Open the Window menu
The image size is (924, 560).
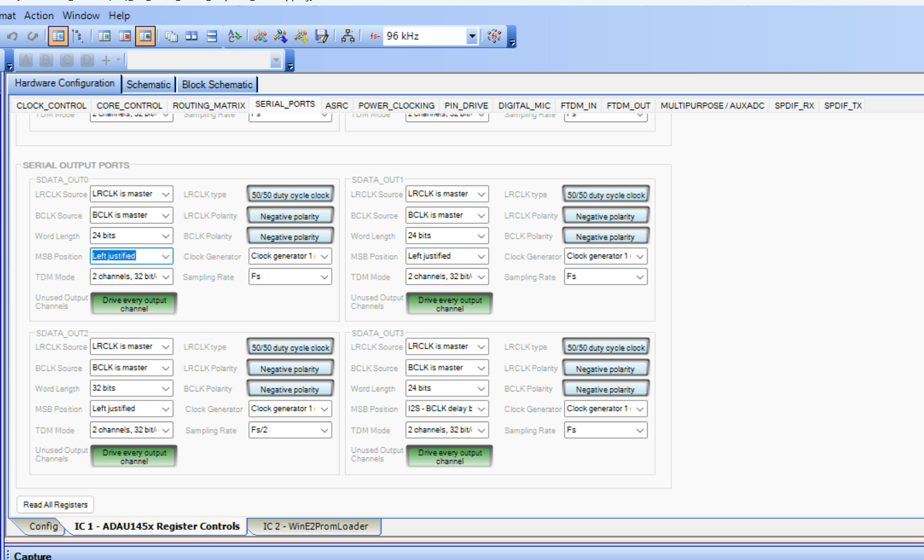coord(81,15)
